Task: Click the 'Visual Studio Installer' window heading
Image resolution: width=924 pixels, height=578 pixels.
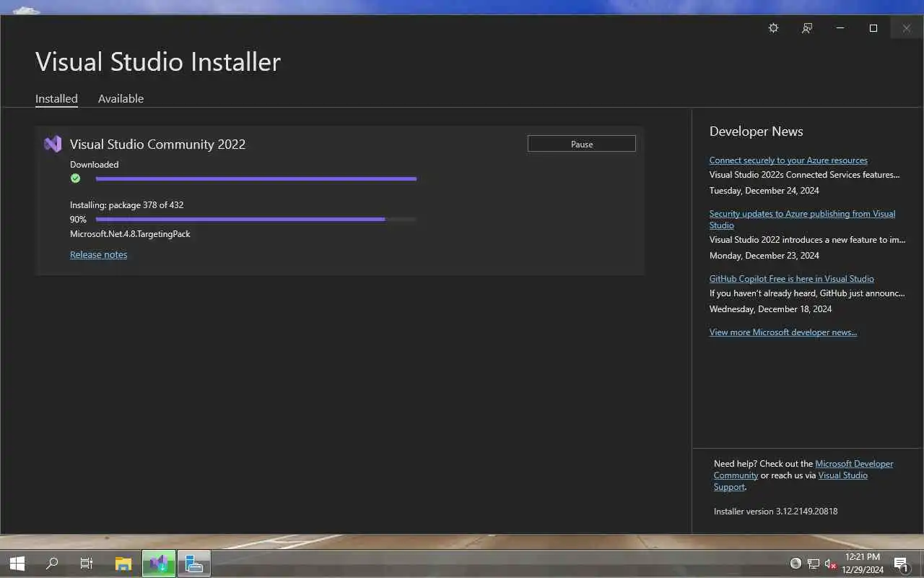Action: coord(158,61)
